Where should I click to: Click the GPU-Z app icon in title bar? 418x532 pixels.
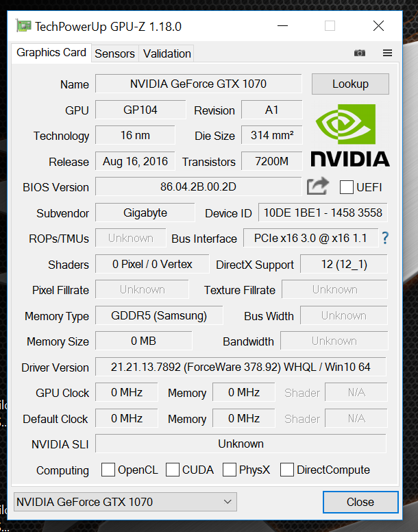(x=23, y=26)
